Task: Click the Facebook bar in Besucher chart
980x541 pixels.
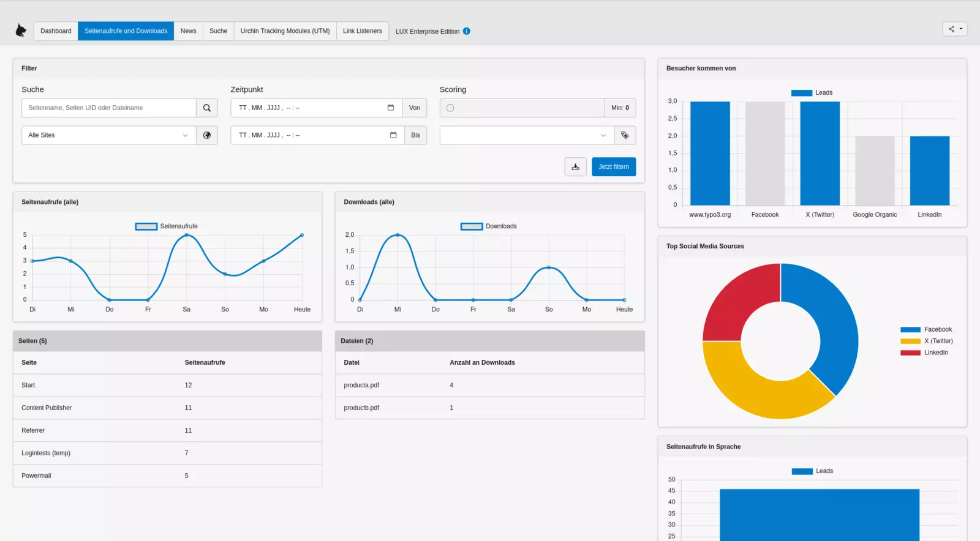Action: (x=765, y=153)
